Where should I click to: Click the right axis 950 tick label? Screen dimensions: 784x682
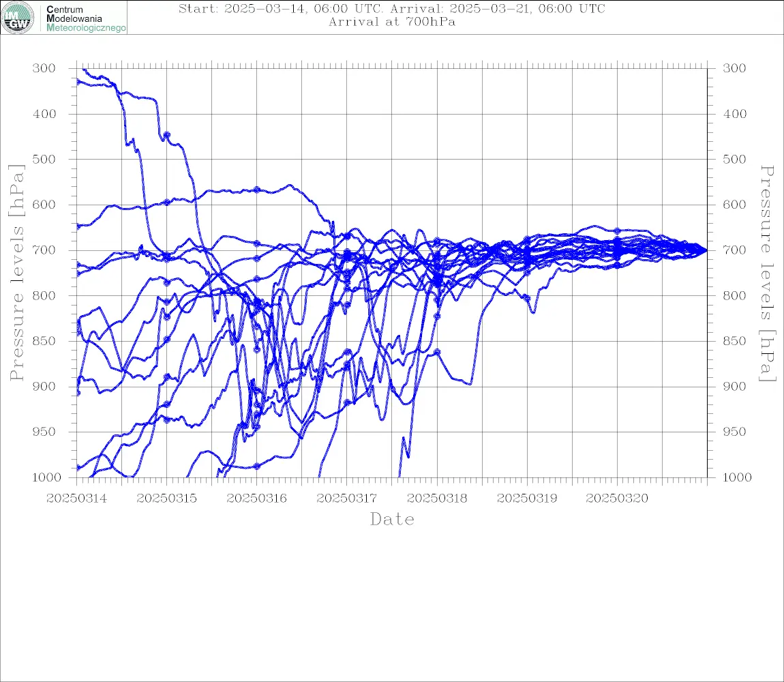(x=734, y=432)
